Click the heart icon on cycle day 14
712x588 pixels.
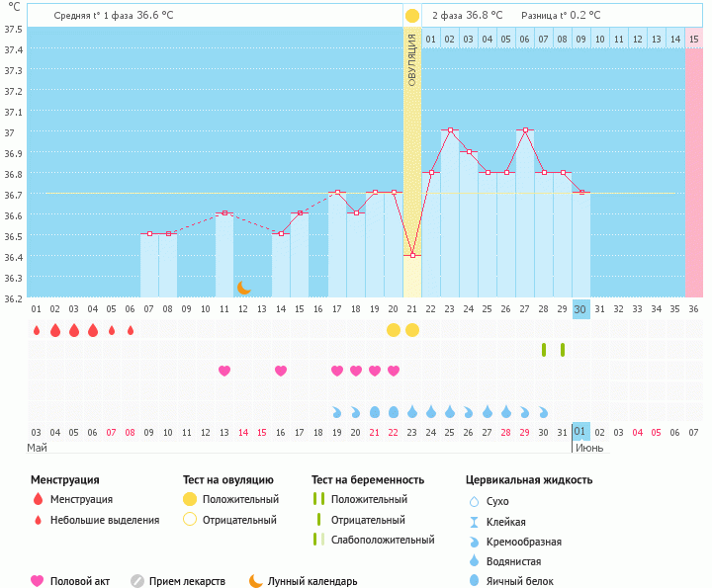[x=281, y=371]
